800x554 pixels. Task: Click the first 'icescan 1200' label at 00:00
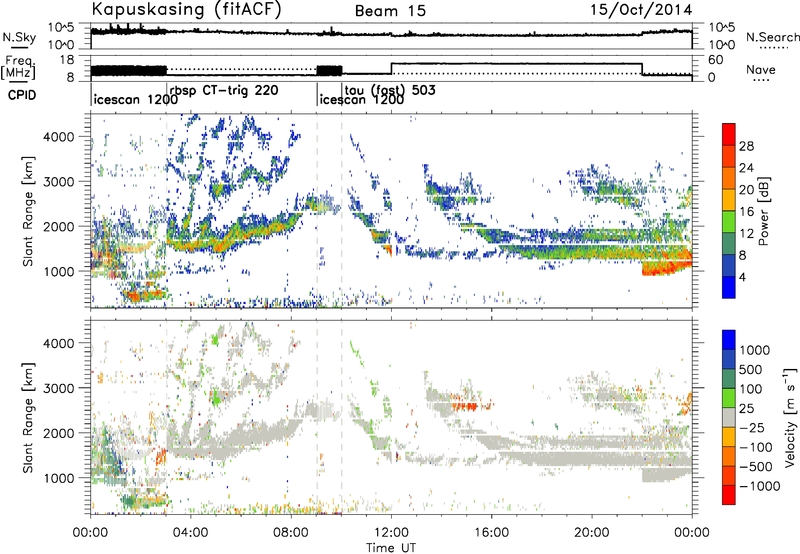coord(136,99)
